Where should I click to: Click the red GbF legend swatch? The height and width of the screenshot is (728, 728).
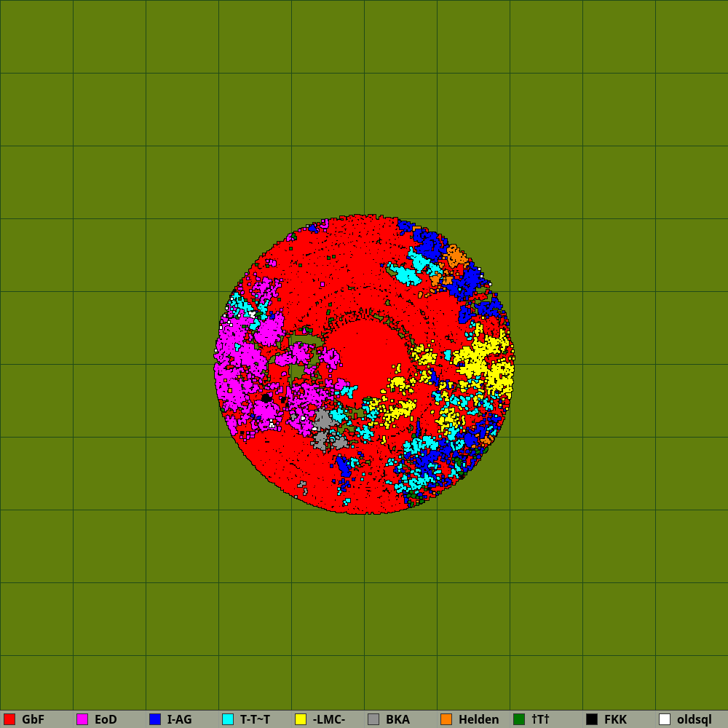[9, 719]
